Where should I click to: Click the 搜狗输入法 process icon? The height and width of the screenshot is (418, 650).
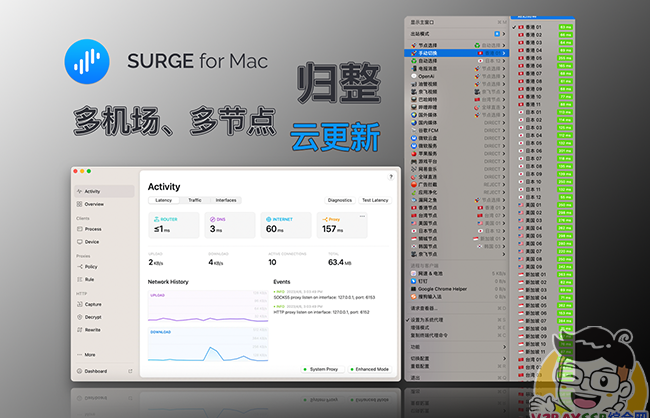click(x=414, y=296)
